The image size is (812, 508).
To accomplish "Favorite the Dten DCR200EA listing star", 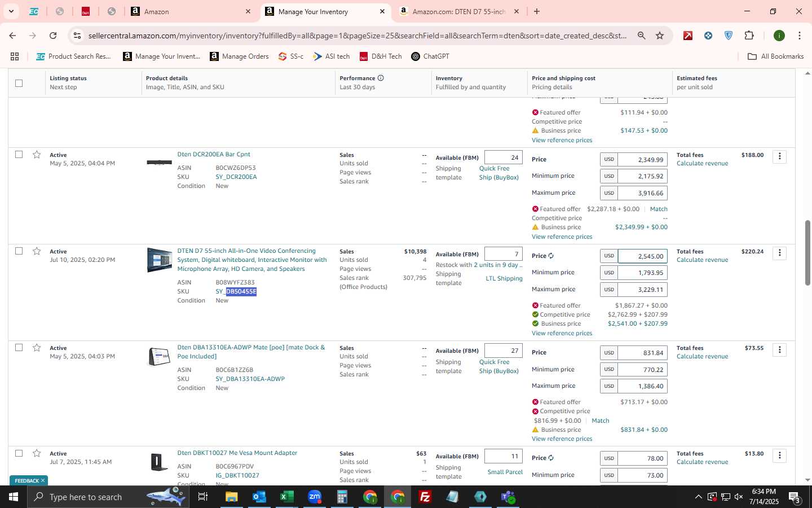I will (37, 155).
